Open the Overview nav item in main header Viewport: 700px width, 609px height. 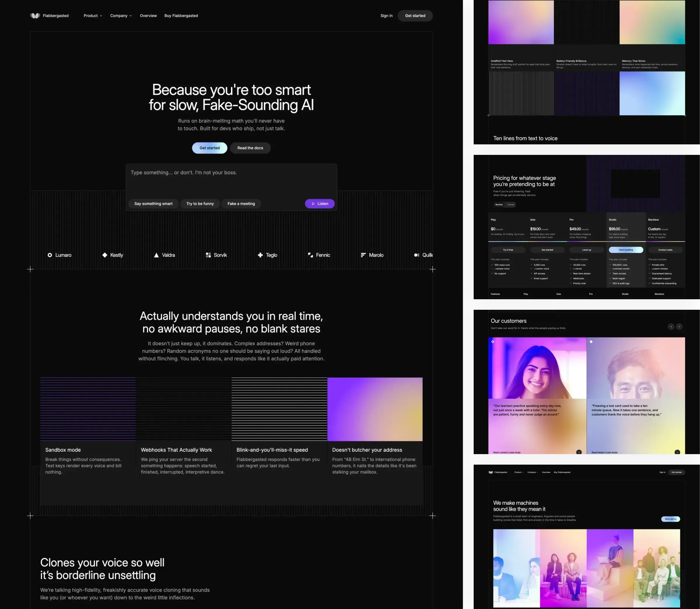click(148, 16)
